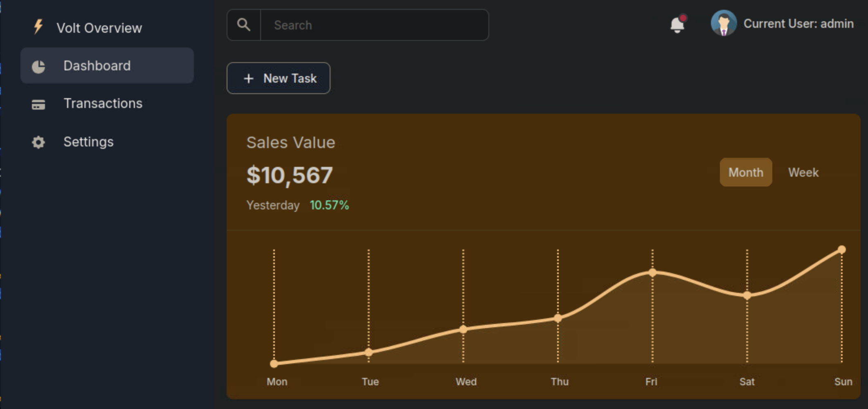The height and width of the screenshot is (409, 868).
Task: Open the Current User: admin menu
Action: click(x=798, y=24)
